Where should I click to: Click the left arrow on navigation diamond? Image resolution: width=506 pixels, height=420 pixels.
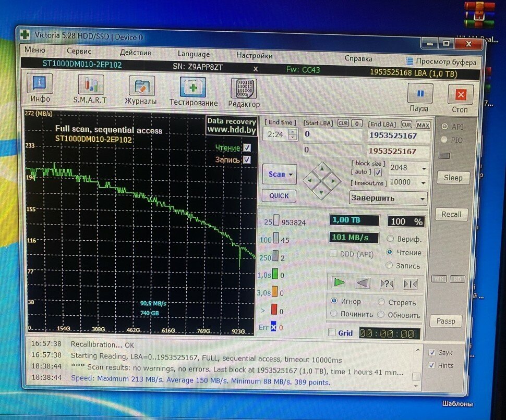pyautogui.click(x=310, y=180)
